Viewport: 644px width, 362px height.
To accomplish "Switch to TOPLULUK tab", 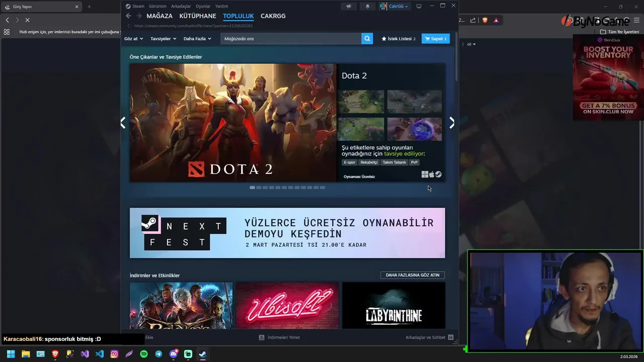I will pos(238,16).
